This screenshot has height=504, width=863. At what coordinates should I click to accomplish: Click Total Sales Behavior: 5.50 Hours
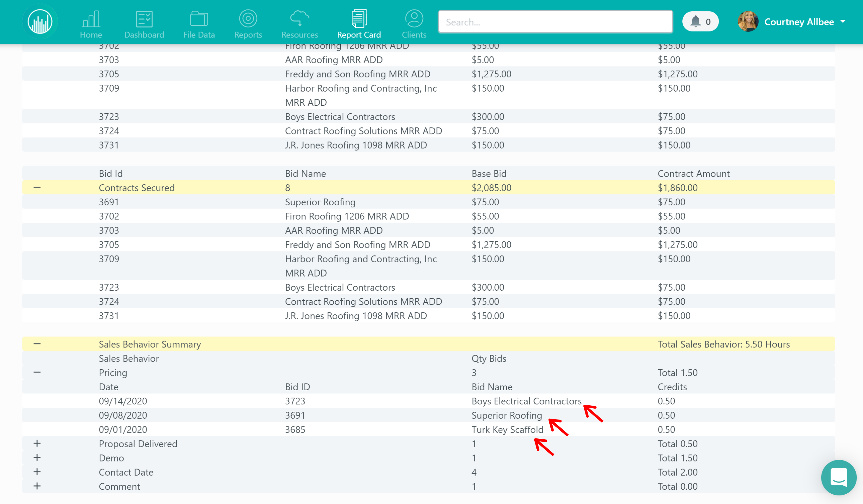(x=724, y=344)
